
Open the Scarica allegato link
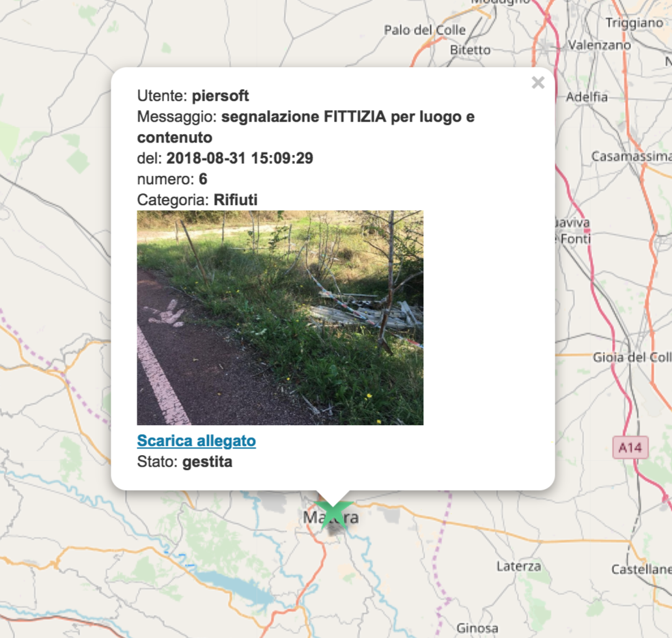pyautogui.click(x=196, y=441)
